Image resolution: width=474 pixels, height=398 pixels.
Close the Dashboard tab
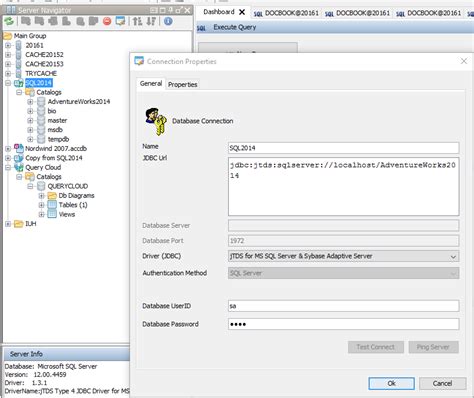(242, 12)
